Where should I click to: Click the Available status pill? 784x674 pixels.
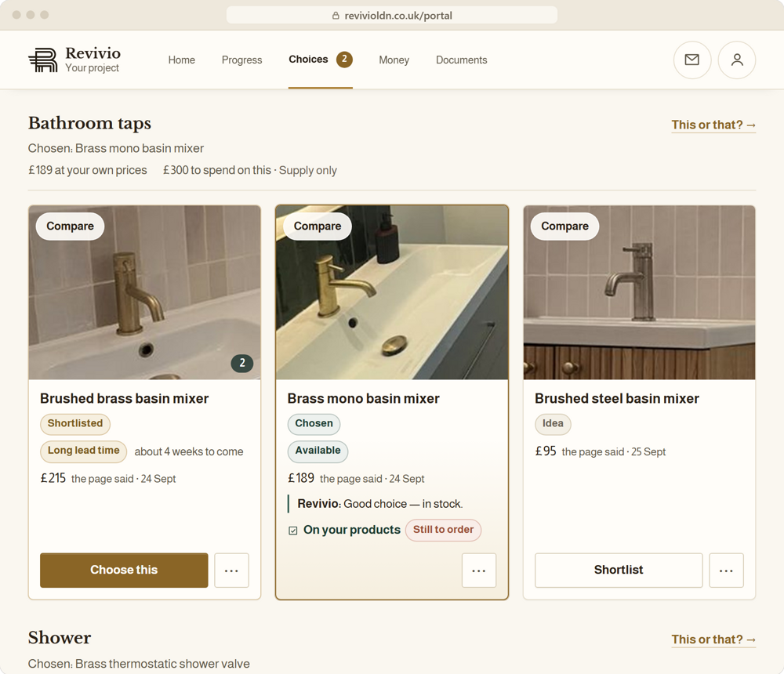[318, 451]
